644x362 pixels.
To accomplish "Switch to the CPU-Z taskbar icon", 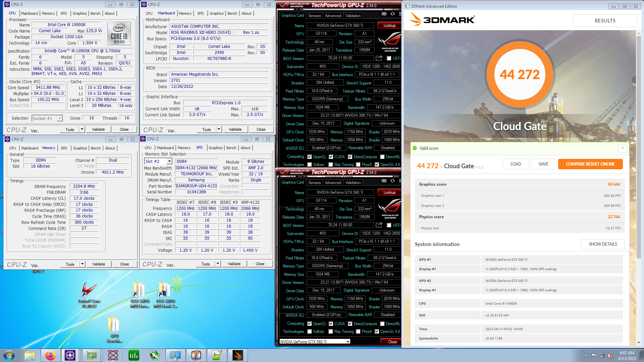I will point(70,355).
